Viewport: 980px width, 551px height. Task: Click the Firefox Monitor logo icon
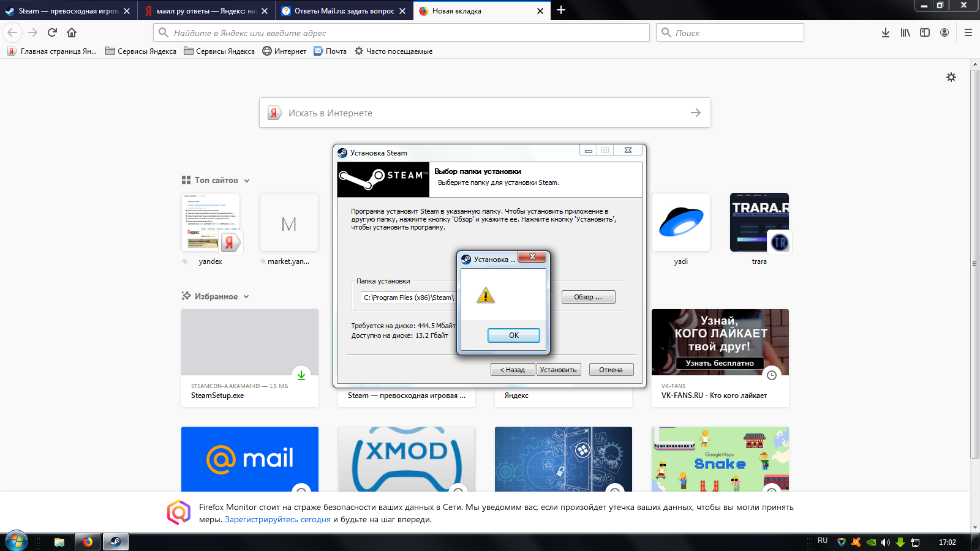(x=179, y=512)
